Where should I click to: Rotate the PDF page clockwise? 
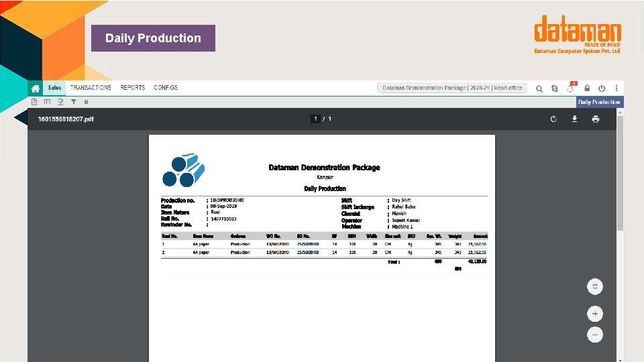(553, 119)
